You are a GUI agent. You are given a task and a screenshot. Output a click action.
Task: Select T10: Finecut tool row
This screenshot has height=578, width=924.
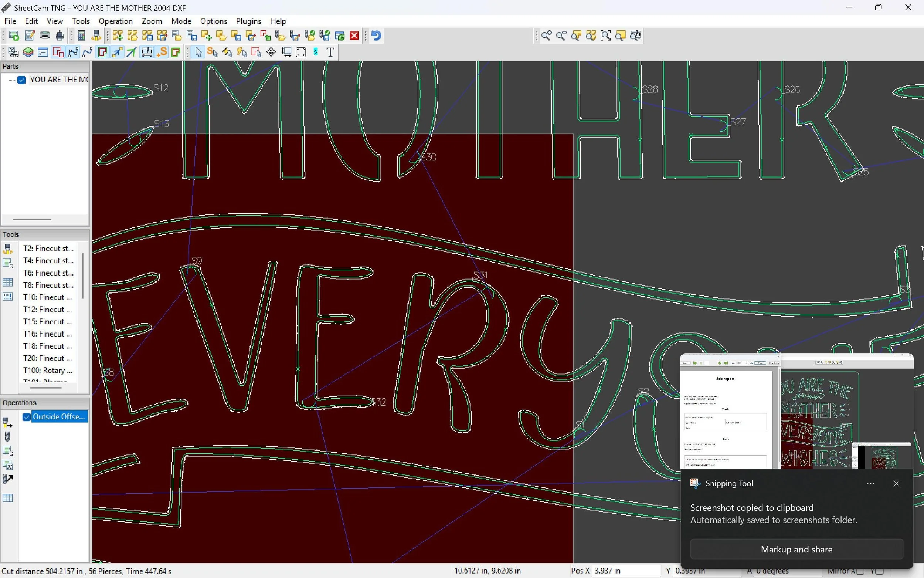click(x=48, y=297)
